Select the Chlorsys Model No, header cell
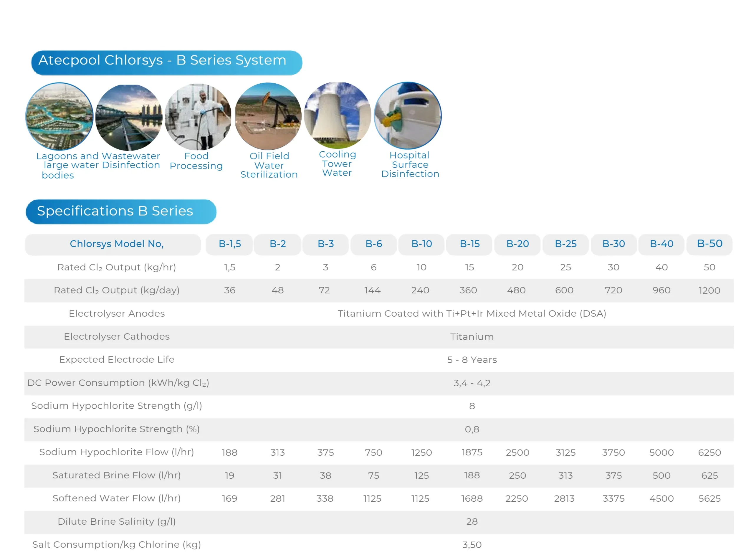Viewport: 754px width, 560px height. coord(113,245)
